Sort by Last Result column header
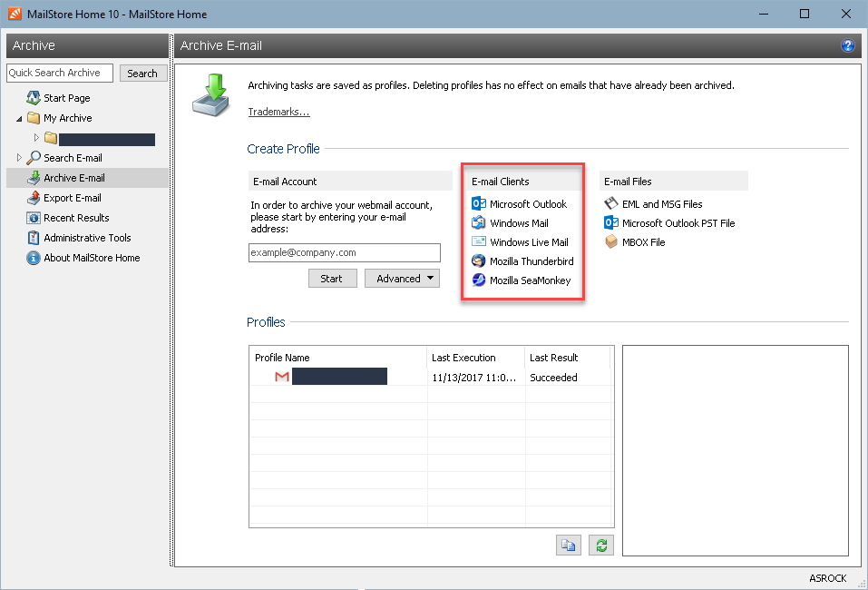Image resolution: width=868 pixels, height=590 pixels. click(x=568, y=358)
